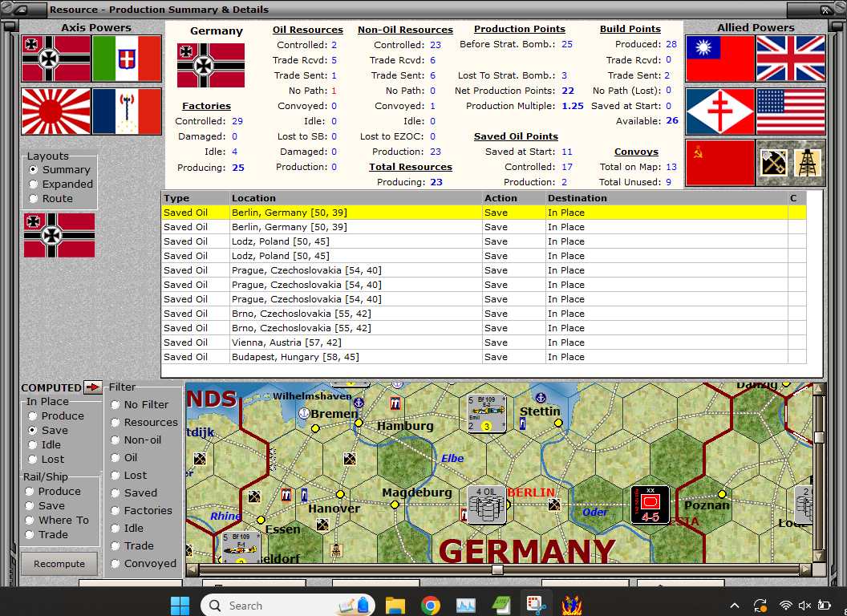This screenshot has width=847, height=616.
Task: Click the Saved Oil Points heading
Action: (x=516, y=136)
